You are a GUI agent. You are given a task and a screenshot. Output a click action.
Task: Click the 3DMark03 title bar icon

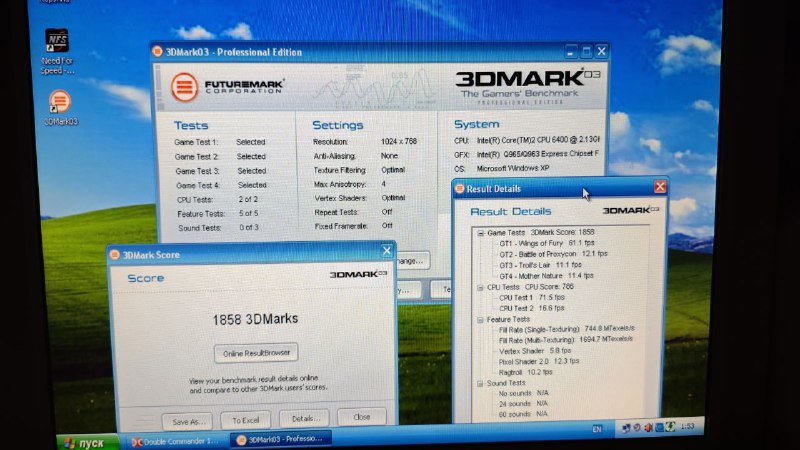coord(157,52)
